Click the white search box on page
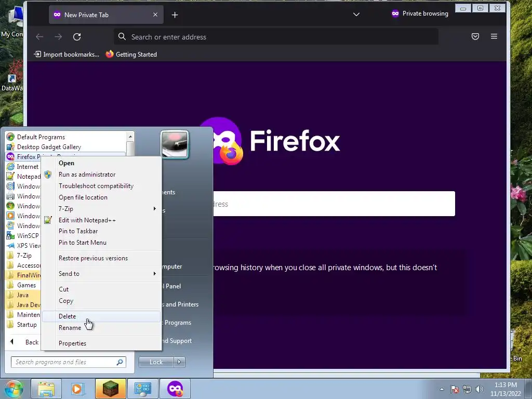This screenshot has width=532, height=399. pos(334,204)
